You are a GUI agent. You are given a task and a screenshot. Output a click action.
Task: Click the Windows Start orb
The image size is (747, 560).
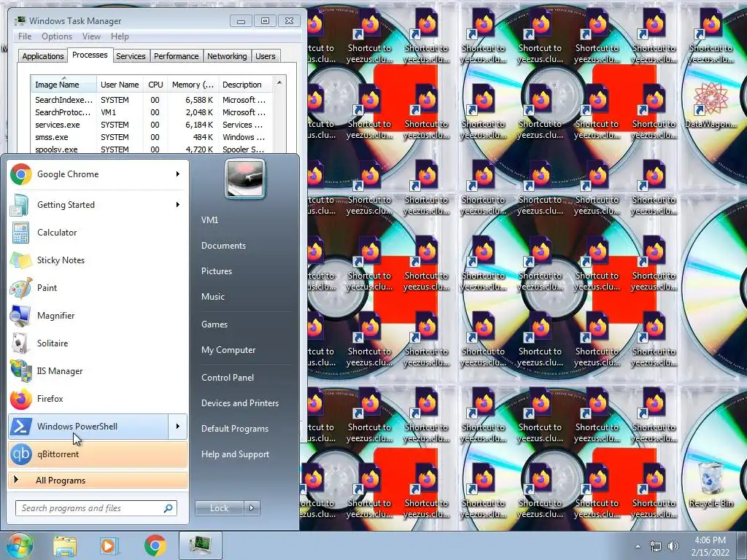(x=19, y=545)
